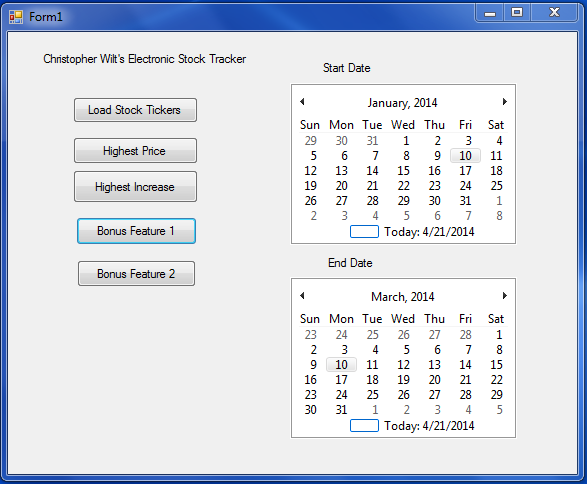
Task: Select January 31 in Start Date calendar
Action: [465, 201]
